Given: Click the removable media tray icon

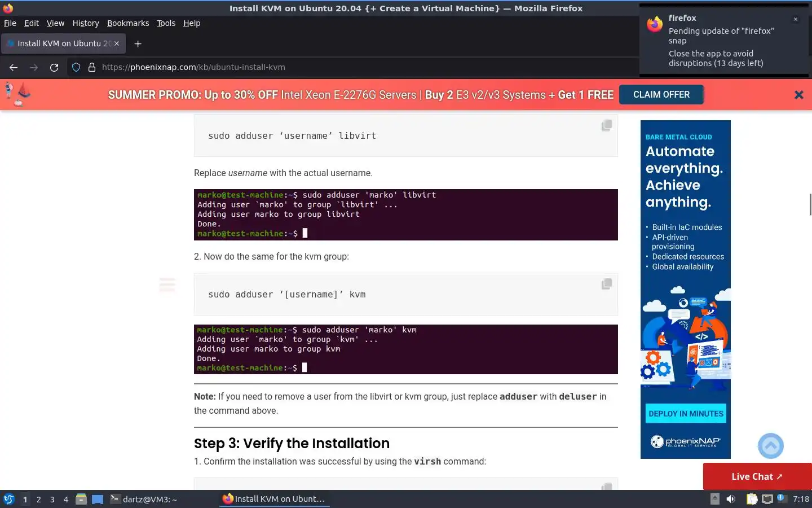Looking at the screenshot, I should (714, 498).
